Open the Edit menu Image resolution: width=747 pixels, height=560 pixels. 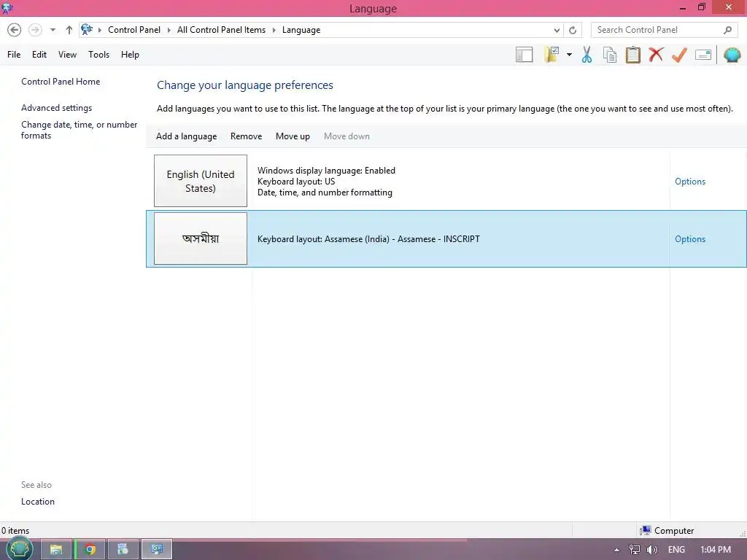[x=39, y=55]
